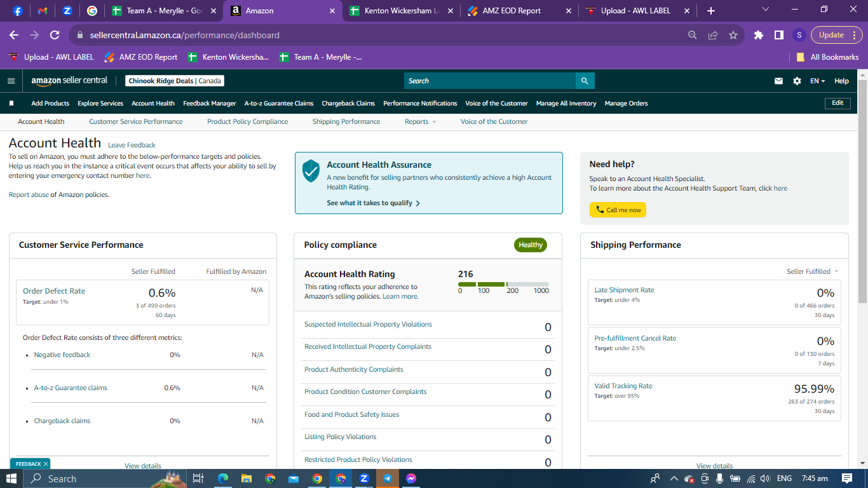Open Task View on the taskbar

click(198, 478)
